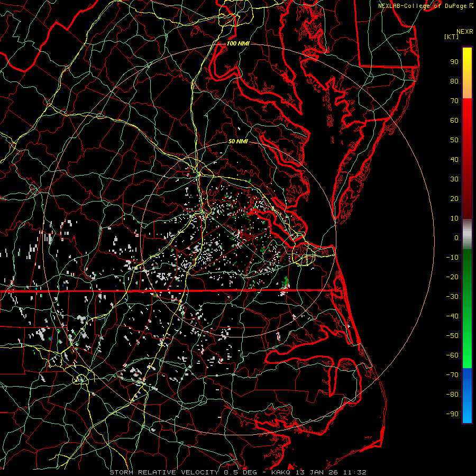476x476 pixels.
Task: Click the NEXR label above color bar
Action: pyautogui.click(x=465, y=32)
